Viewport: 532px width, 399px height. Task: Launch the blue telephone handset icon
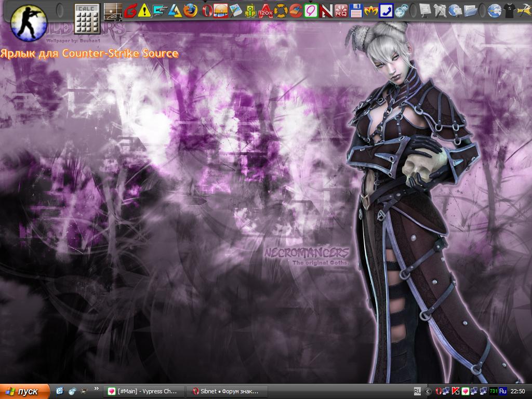[x=386, y=11]
